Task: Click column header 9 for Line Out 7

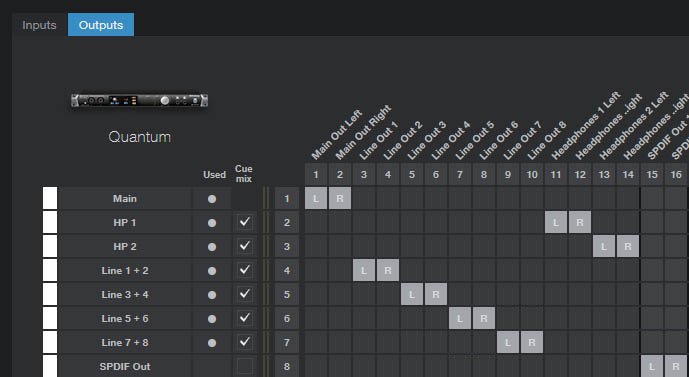Action: click(x=508, y=174)
